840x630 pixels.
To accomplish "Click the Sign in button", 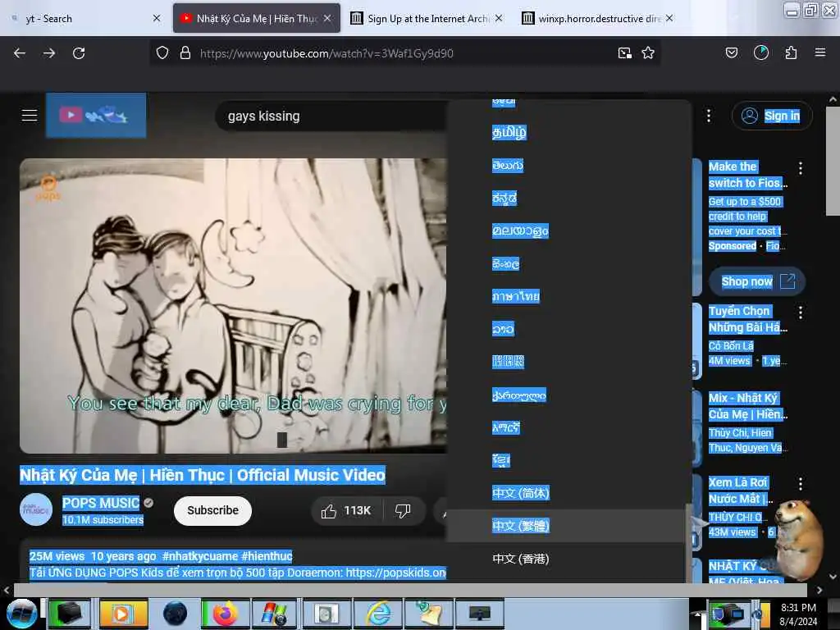I will [772, 116].
